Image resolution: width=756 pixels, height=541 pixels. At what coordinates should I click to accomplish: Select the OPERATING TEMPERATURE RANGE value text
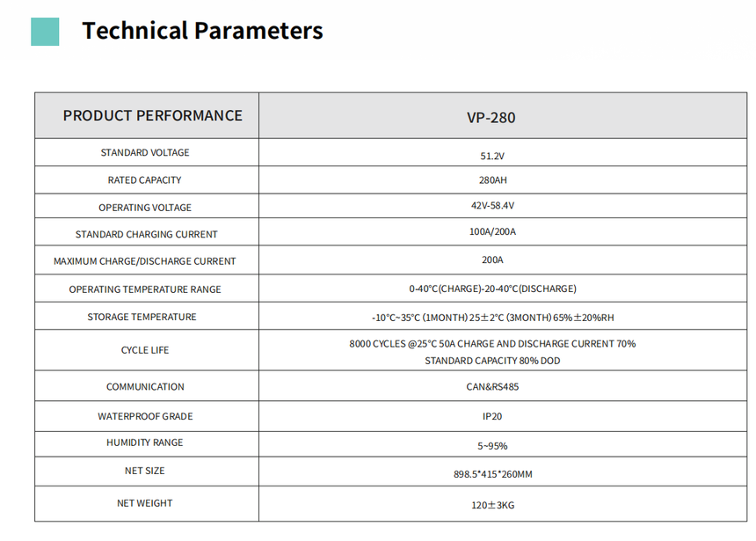(x=493, y=289)
